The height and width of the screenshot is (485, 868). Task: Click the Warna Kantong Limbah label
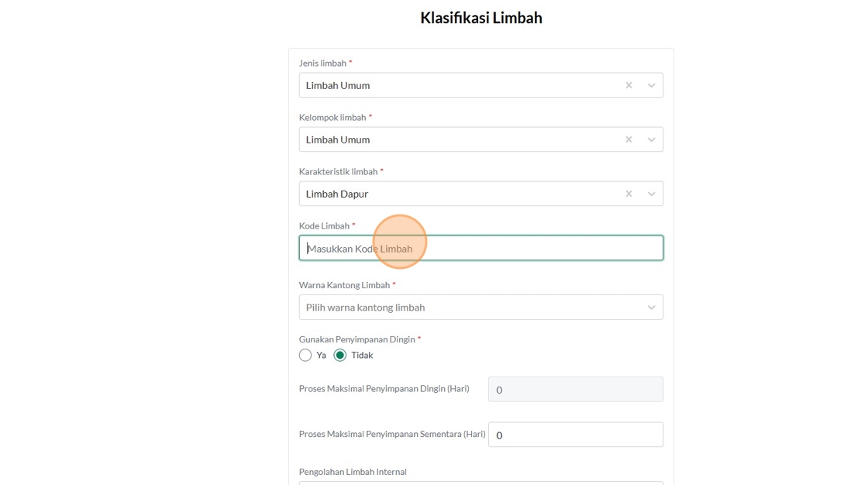click(x=345, y=285)
